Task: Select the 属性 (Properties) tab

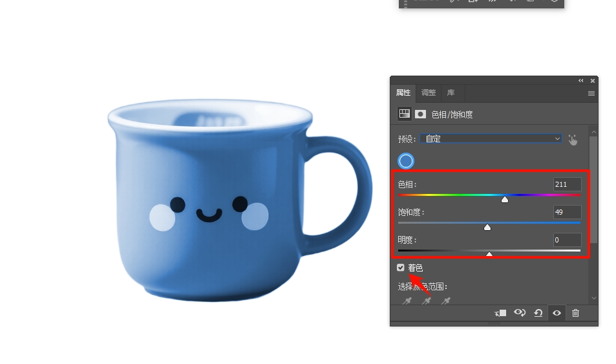Action: (x=403, y=93)
